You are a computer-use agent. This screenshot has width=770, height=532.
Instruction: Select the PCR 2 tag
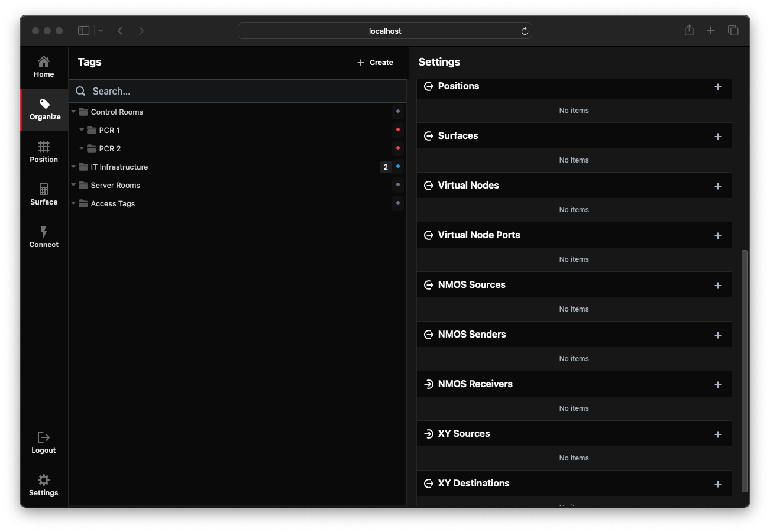[x=110, y=148]
